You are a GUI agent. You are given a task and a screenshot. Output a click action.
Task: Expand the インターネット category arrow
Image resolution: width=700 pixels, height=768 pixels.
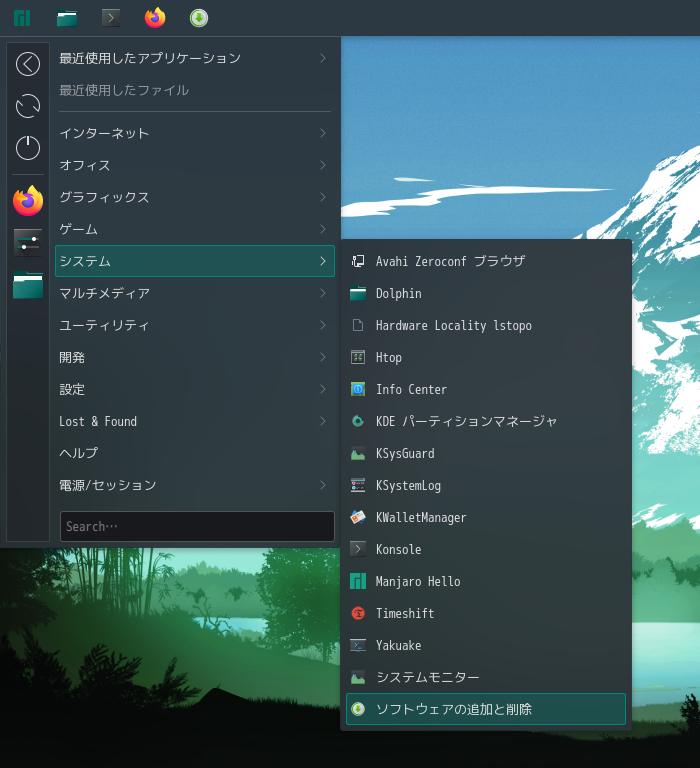coord(323,133)
